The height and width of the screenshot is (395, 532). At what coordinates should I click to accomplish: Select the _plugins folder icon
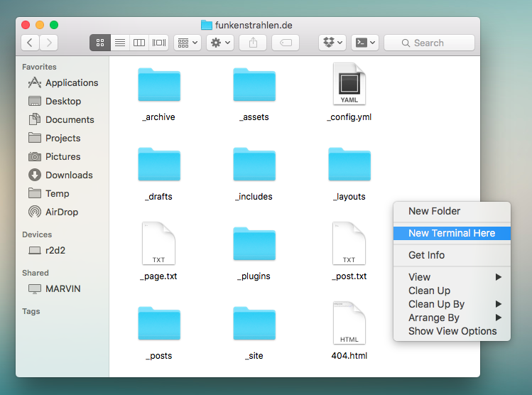[x=254, y=244]
